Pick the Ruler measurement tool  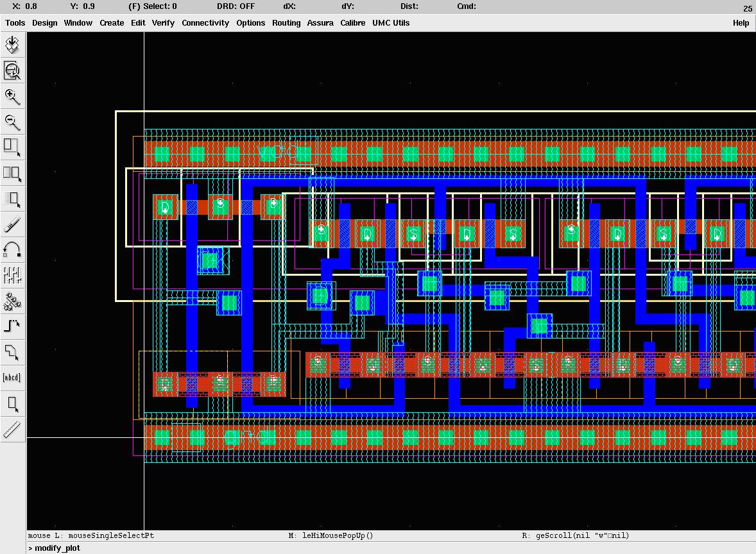(x=13, y=429)
